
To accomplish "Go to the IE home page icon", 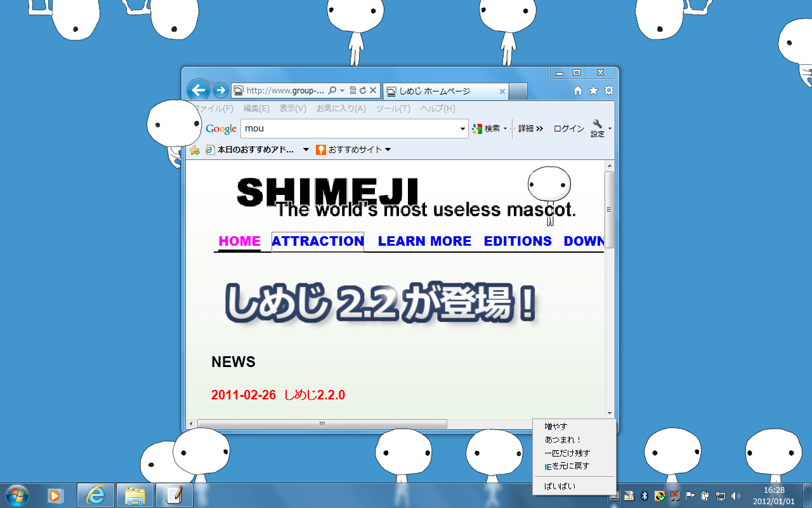I will tap(578, 91).
